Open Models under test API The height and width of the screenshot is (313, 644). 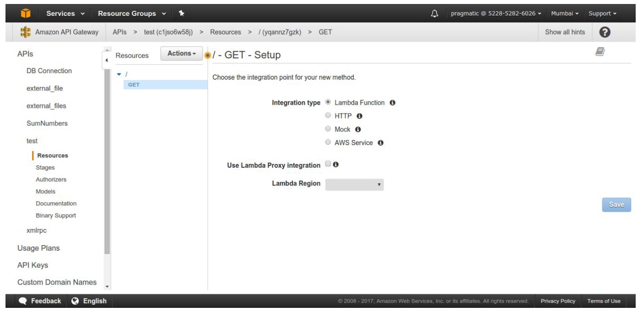(45, 192)
